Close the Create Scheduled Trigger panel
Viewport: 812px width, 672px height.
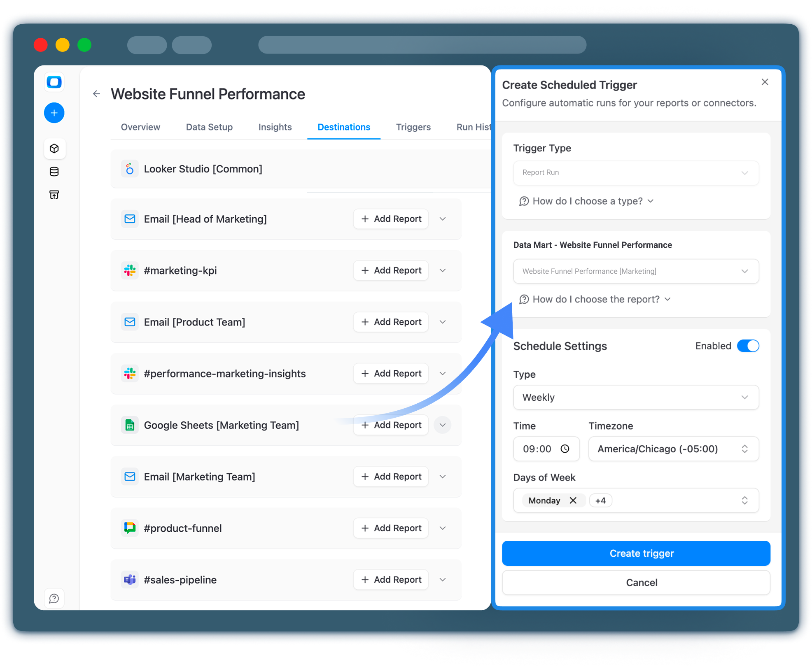pos(765,82)
